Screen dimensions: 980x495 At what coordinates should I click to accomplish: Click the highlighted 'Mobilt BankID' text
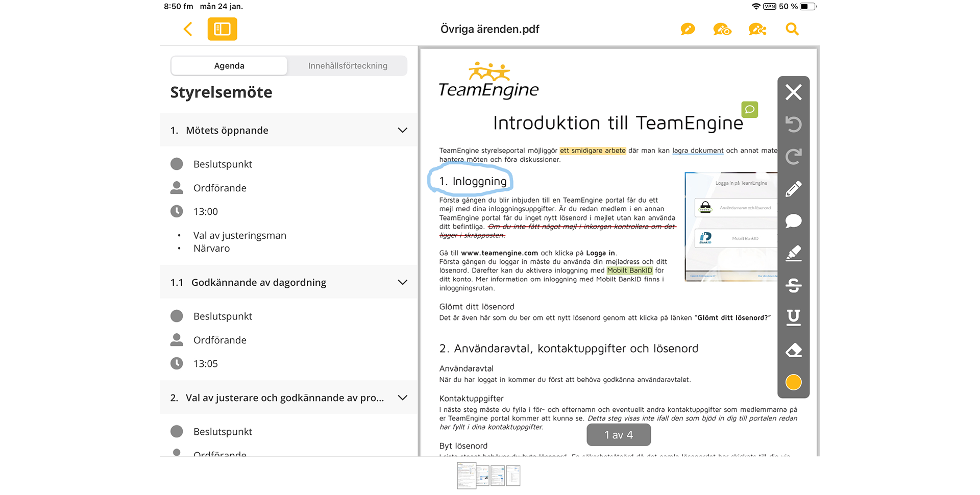click(x=629, y=270)
